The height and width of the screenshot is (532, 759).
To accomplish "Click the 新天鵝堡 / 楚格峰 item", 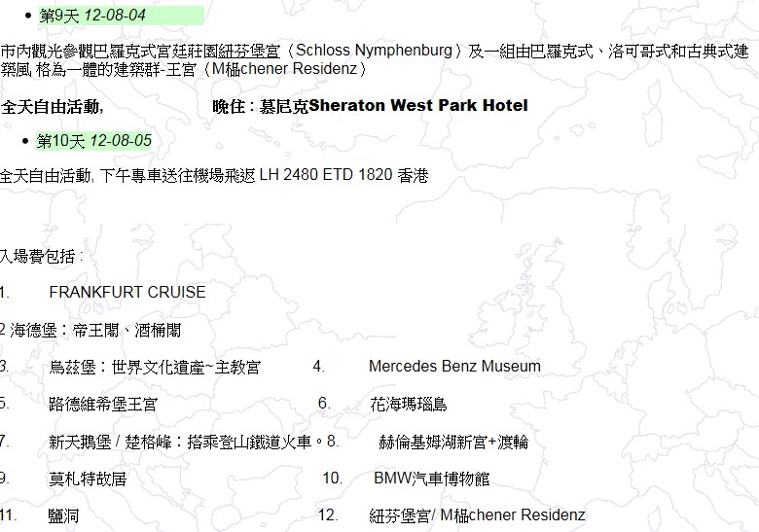I will (185, 442).
